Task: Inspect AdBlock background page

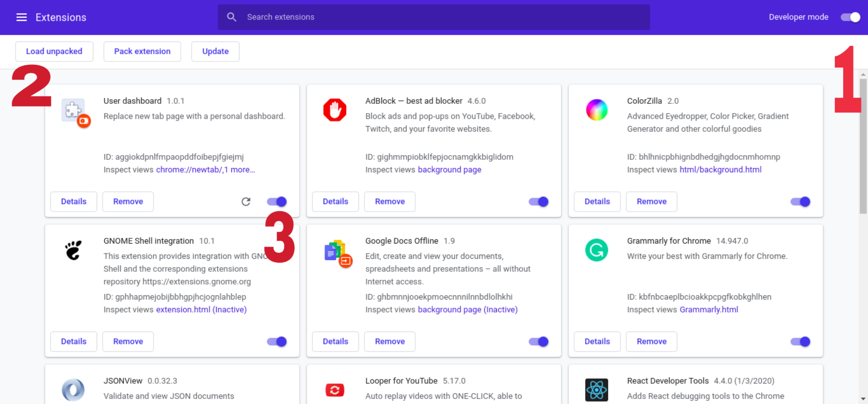Action: [450, 170]
